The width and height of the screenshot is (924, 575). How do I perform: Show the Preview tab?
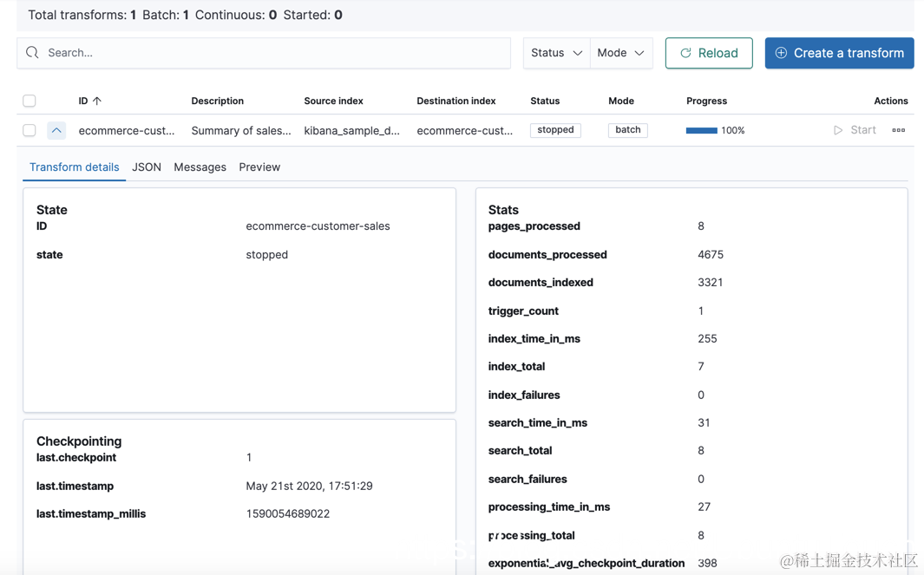[259, 167]
